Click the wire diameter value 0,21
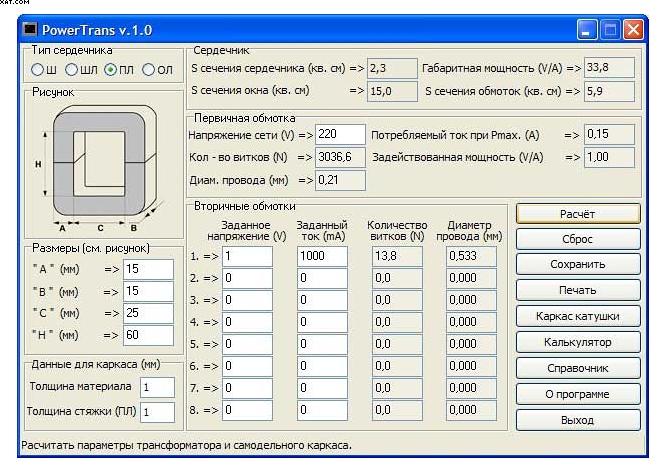This screenshot has height=476, width=666. pos(340,180)
